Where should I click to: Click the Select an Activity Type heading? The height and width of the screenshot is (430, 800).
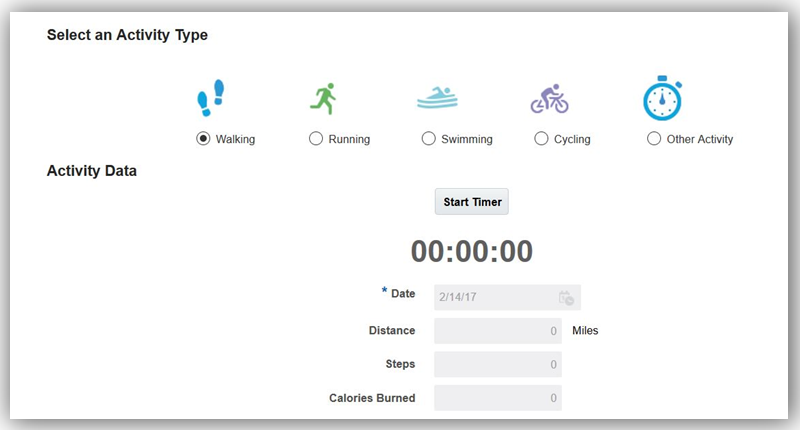(127, 36)
